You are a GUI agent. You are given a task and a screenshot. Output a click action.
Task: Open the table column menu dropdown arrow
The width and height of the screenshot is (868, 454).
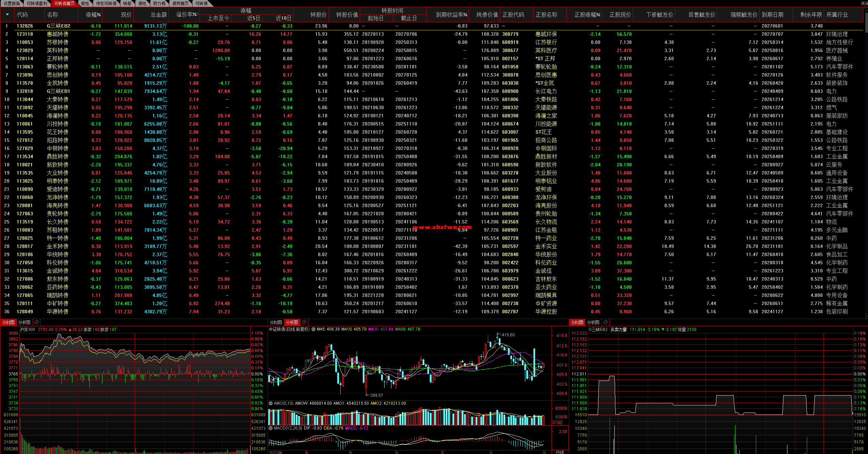pos(7,15)
